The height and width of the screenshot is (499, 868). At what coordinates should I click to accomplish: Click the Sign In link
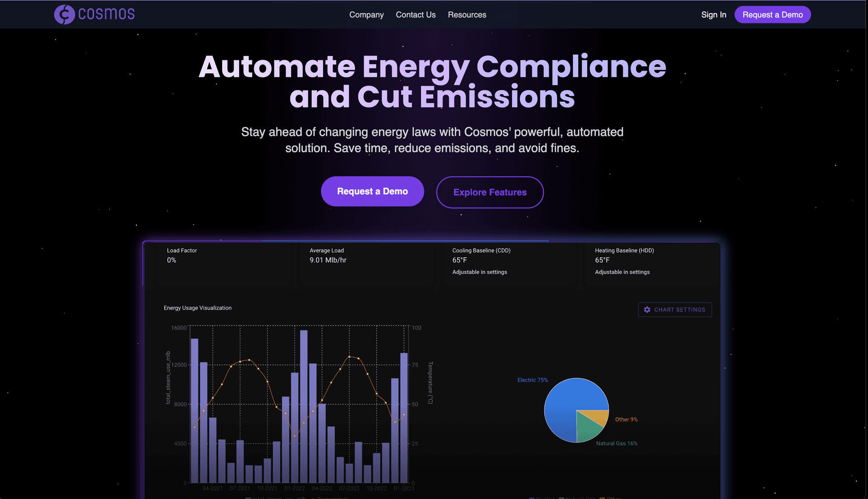tap(713, 14)
